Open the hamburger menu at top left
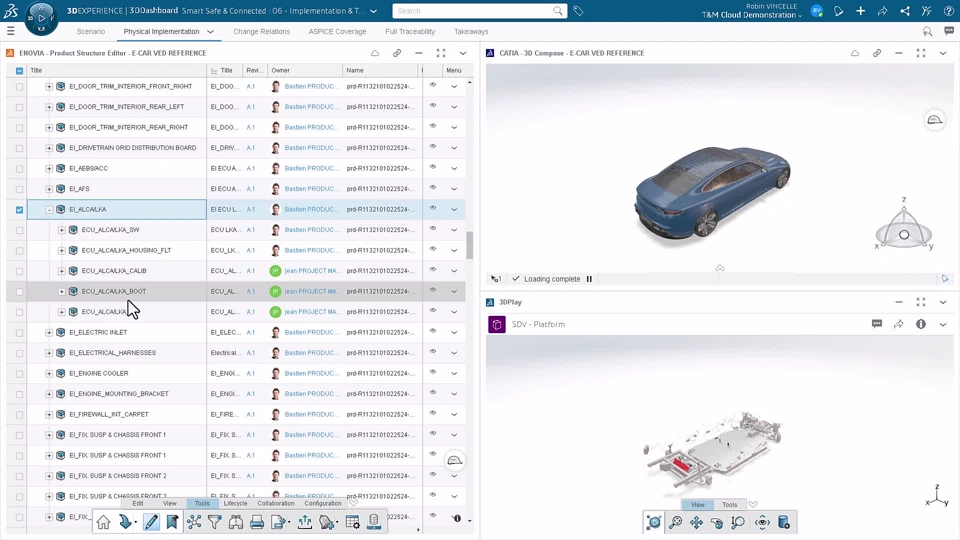This screenshot has height=540, width=960. pyautogui.click(x=10, y=31)
